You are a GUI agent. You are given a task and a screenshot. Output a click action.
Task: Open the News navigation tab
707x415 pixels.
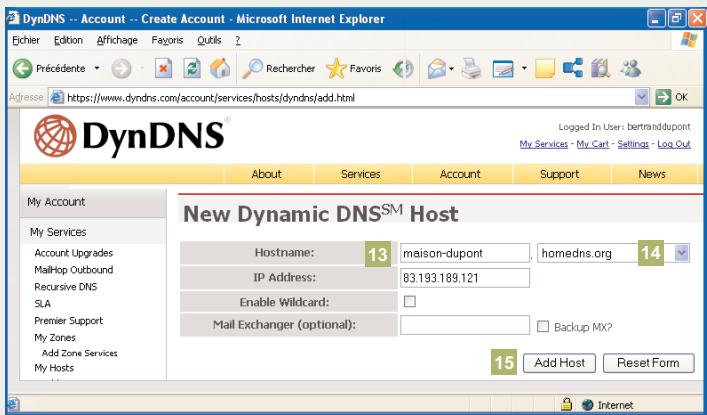pyautogui.click(x=652, y=174)
